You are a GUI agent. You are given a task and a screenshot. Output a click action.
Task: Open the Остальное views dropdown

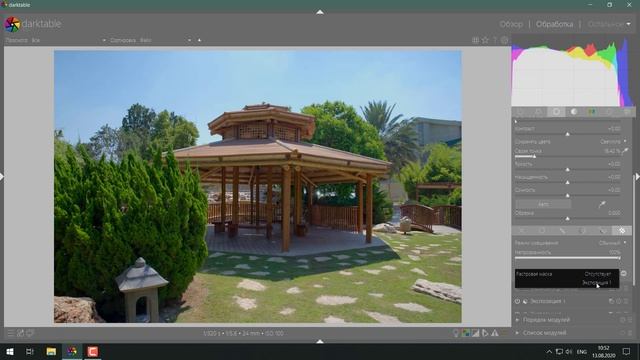pyautogui.click(x=609, y=24)
